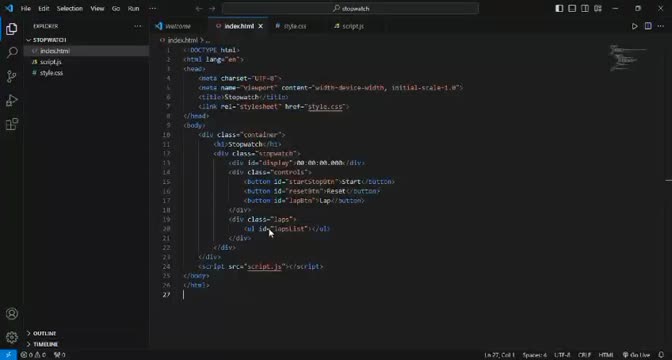Toggle the secondary side bar

tap(585, 9)
